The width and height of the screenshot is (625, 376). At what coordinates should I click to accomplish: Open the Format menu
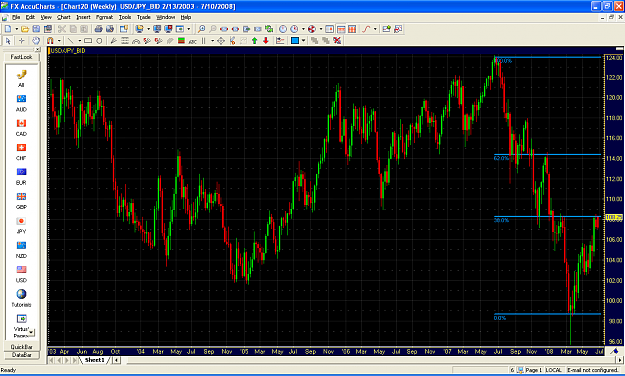[x=104, y=17]
